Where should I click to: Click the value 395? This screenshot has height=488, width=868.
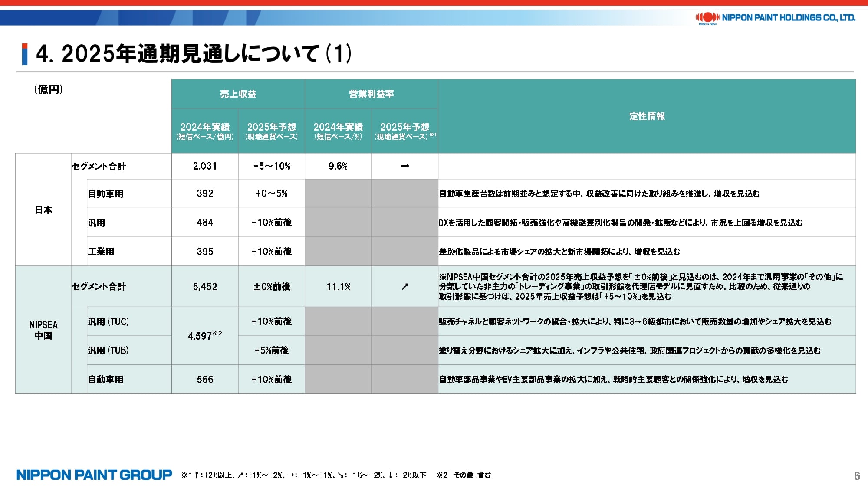point(205,252)
